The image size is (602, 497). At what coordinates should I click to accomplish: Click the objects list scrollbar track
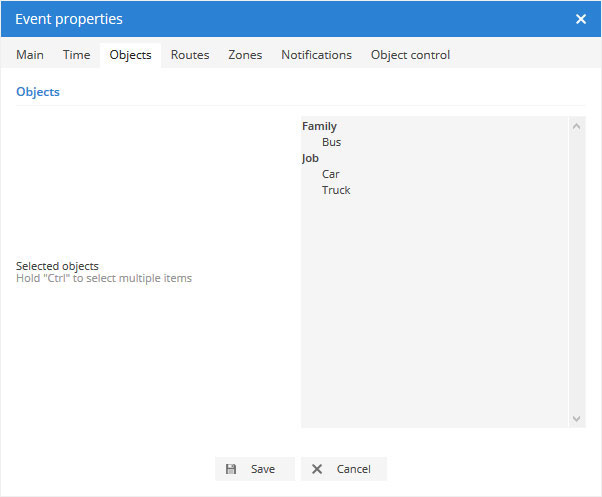(577, 271)
